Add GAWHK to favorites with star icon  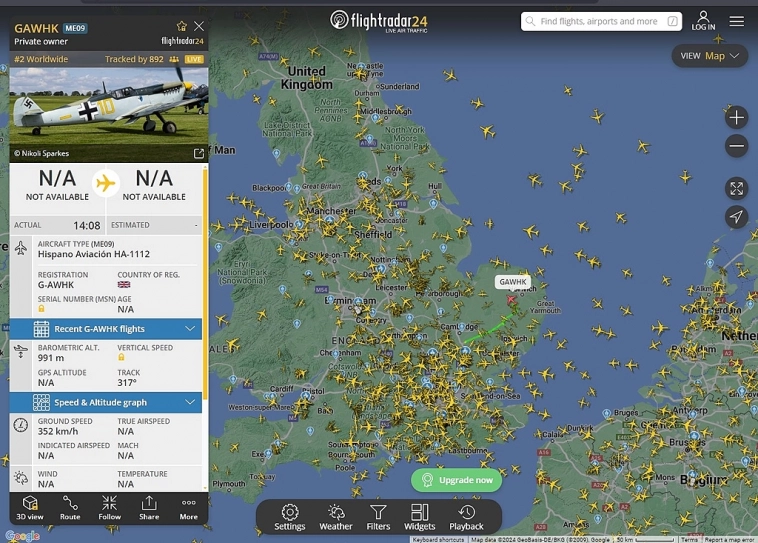pos(182,26)
